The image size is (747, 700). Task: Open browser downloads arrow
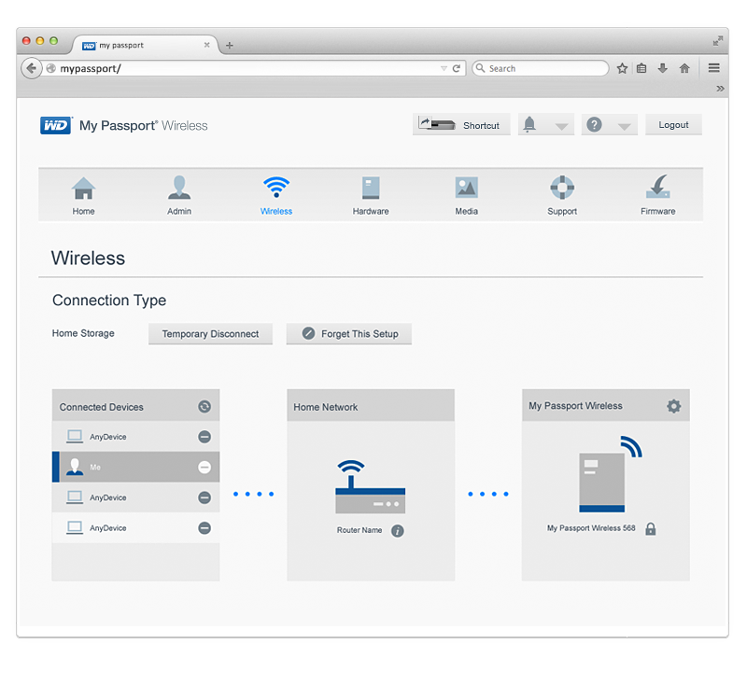663,68
